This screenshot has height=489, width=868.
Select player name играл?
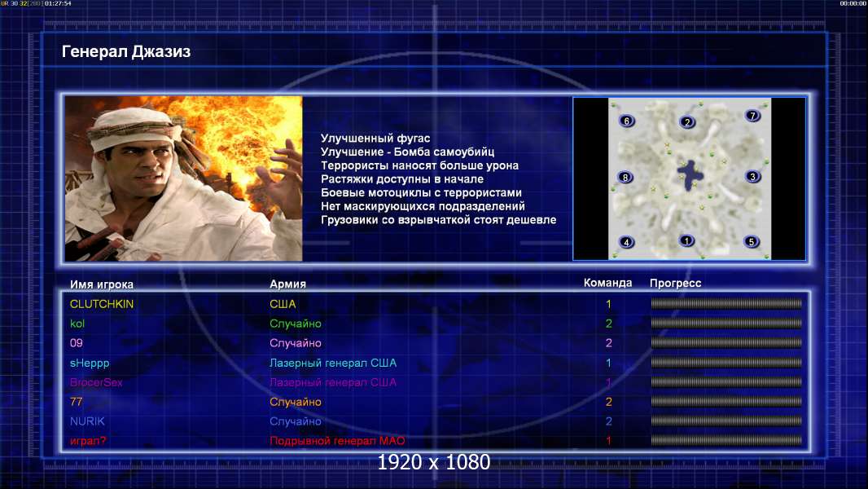click(x=88, y=441)
